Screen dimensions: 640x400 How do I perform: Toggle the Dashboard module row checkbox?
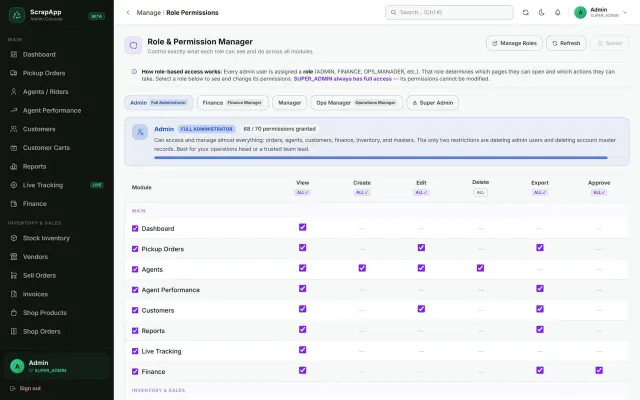click(x=135, y=229)
